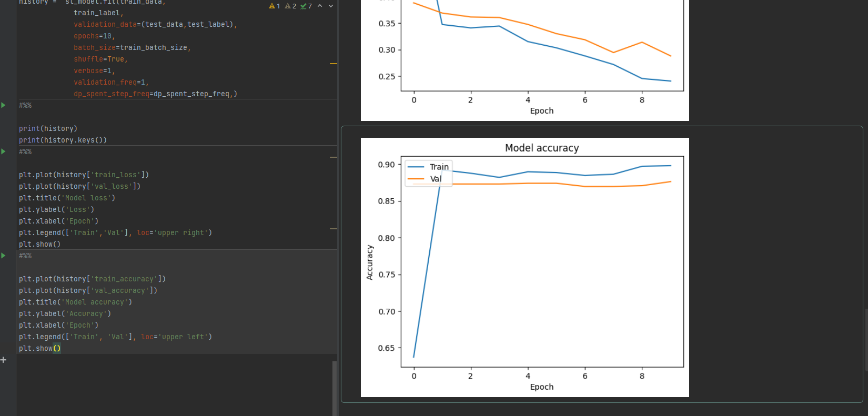Screen dimensions: 868x416
Task: Click the yellow warning count indicator
Action: tap(275, 6)
